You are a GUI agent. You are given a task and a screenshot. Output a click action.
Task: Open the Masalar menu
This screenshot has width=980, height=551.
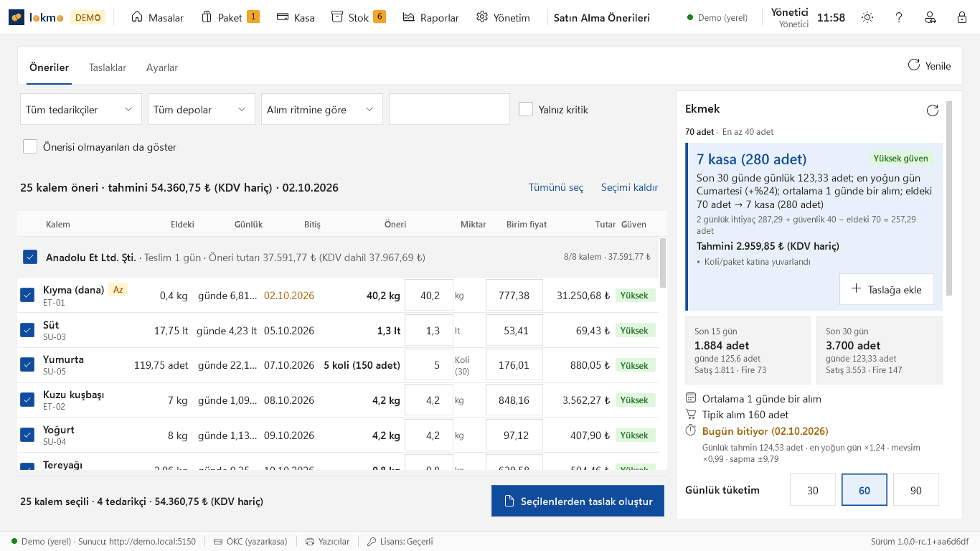pos(157,17)
